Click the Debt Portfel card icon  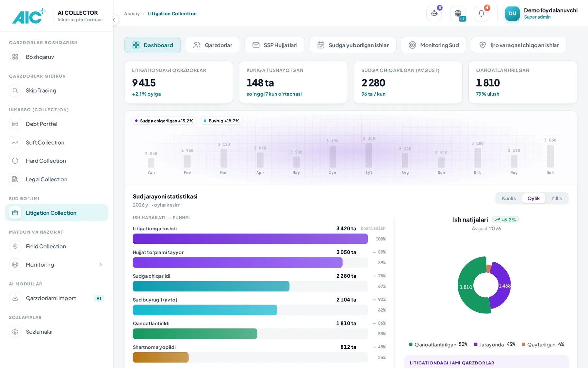(x=15, y=124)
